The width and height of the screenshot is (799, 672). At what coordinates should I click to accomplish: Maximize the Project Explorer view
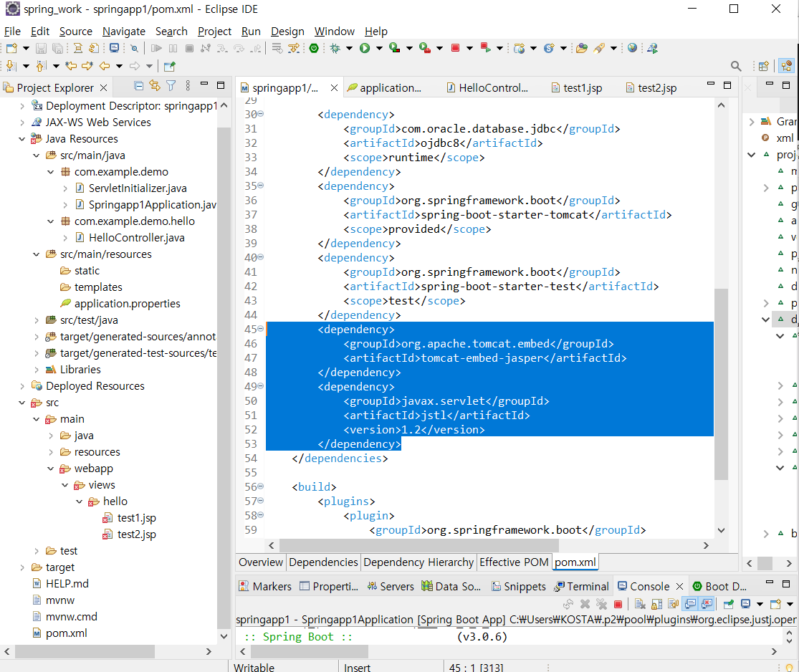tap(221, 85)
